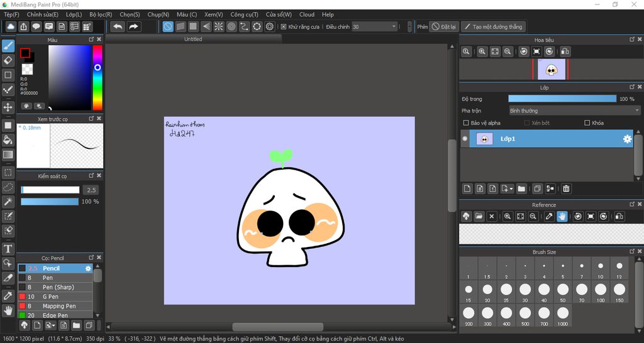644x343 pixels.
Task: Toggle Khóa layer lock checkbox
Action: pyautogui.click(x=587, y=122)
